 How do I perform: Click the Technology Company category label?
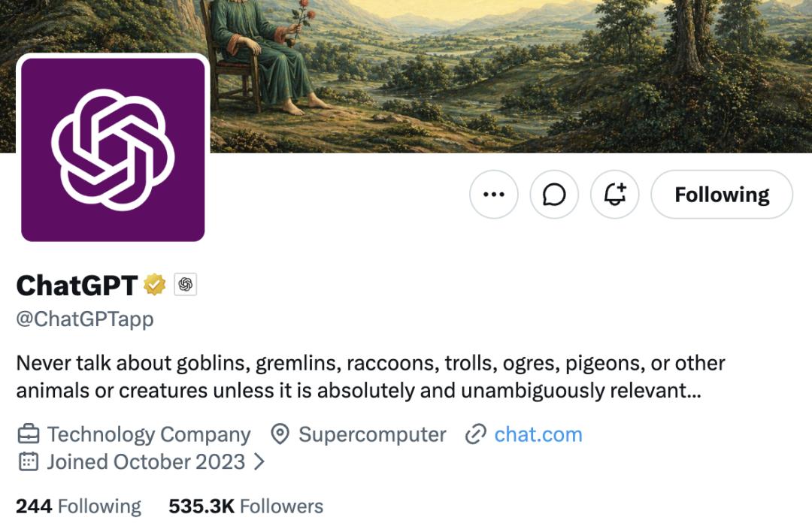pyautogui.click(x=149, y=434)
